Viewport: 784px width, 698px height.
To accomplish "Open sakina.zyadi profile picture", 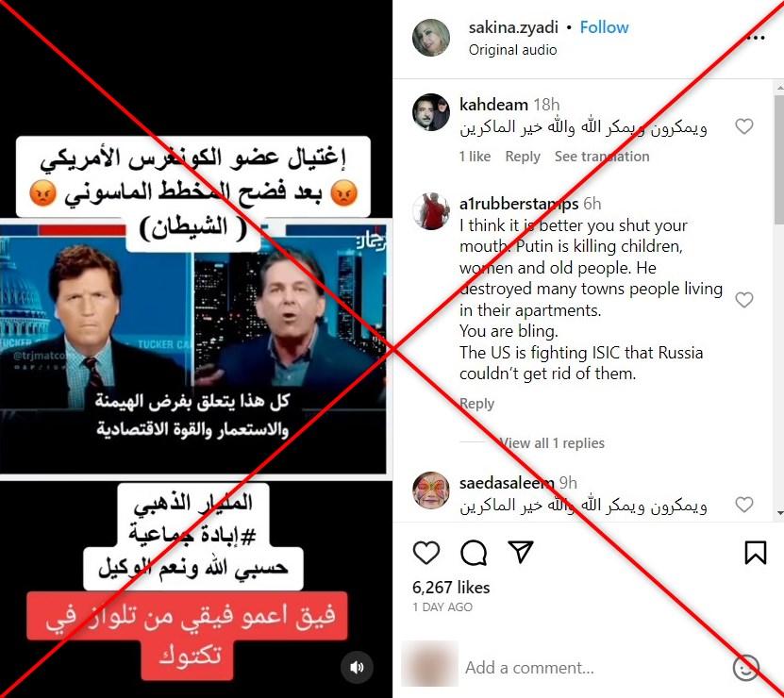I will pyautogui.click(x=430, y=38).
